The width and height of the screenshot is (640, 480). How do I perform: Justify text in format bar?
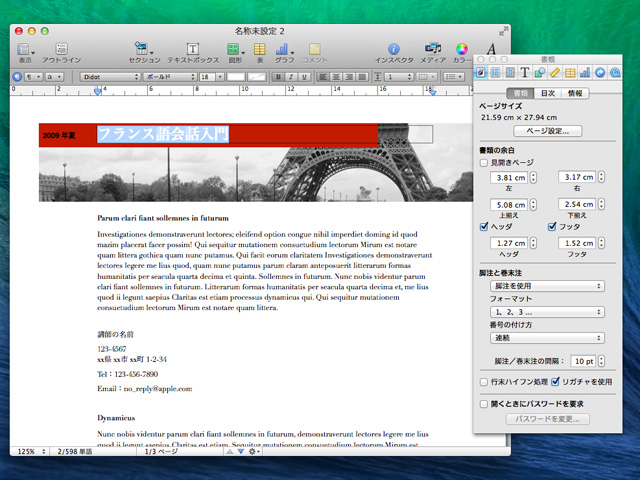pos(362,77)
